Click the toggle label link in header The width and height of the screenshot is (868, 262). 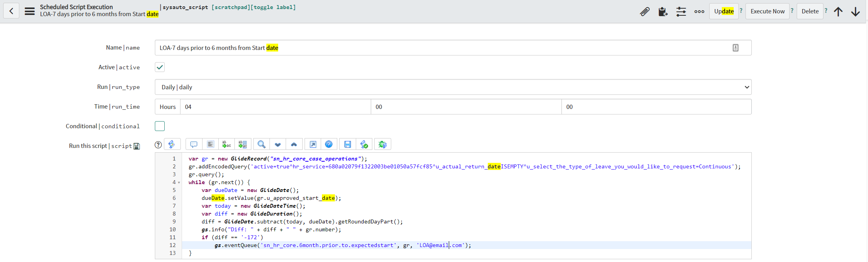(x=274, y=7)
